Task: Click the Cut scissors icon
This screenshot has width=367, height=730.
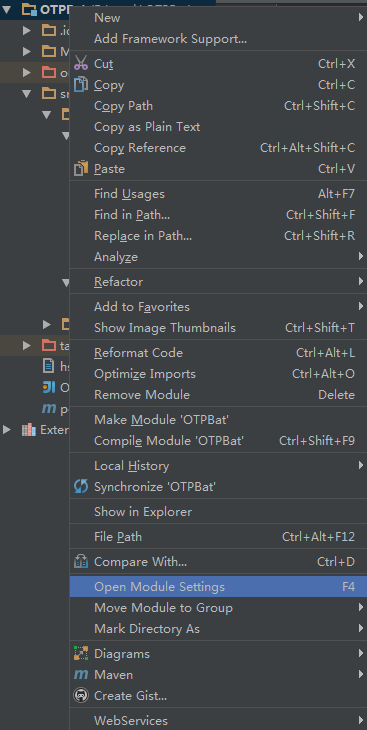Action: pyautogui.click(x=81, y=63)
